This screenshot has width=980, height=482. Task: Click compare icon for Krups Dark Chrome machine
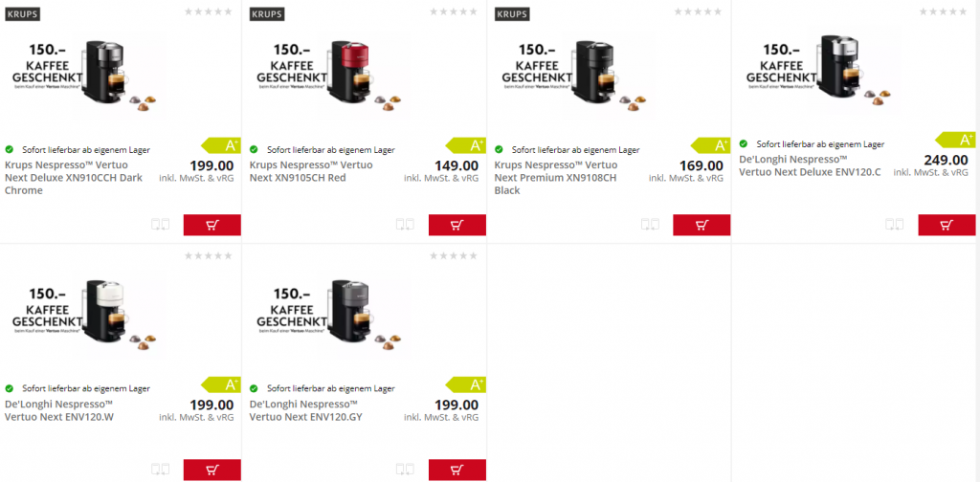161,224
